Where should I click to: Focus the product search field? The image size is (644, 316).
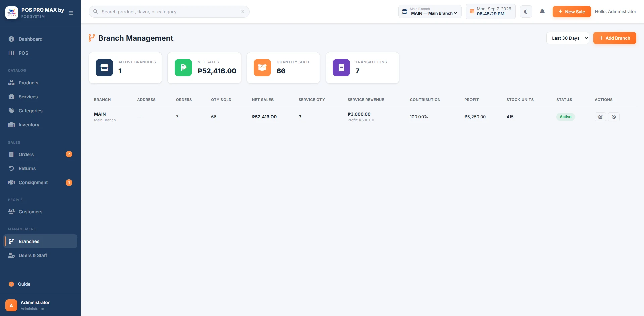click(169, 12)
